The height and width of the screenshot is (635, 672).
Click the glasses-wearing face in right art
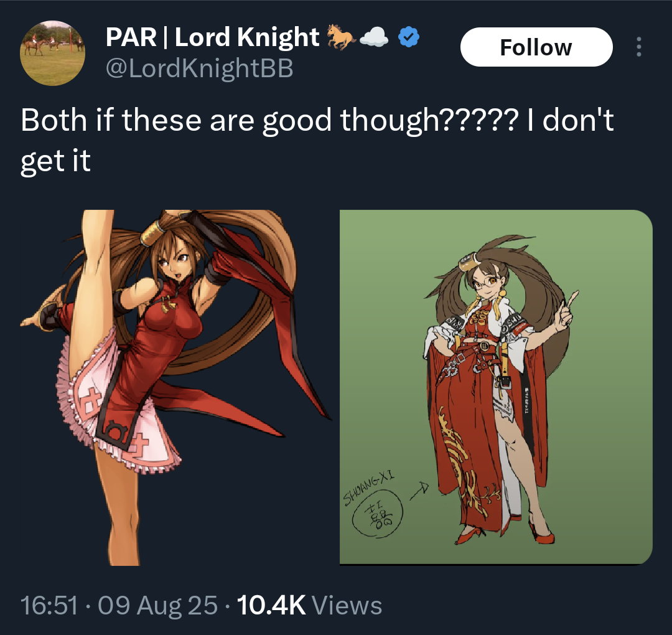pyautogui.click(x=487, y=284)
